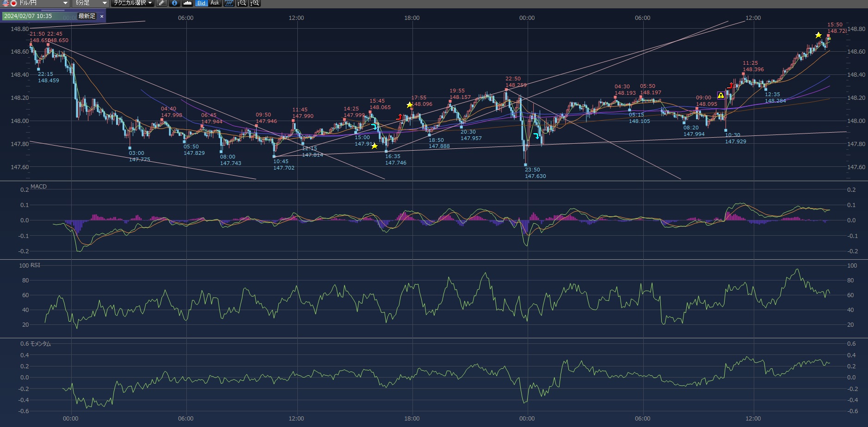Click the blue information icon
Image resolution: width=868 pixels, height=427 pixels.
point(174,3)
